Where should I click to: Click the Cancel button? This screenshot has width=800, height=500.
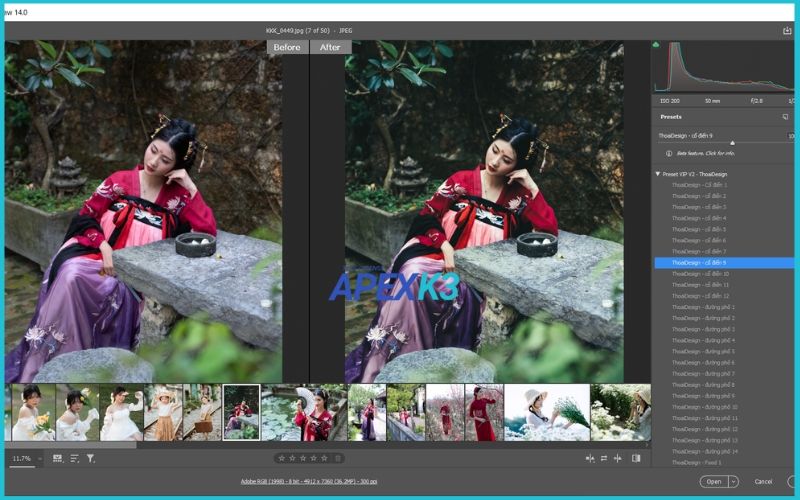[x=763, y=481]
